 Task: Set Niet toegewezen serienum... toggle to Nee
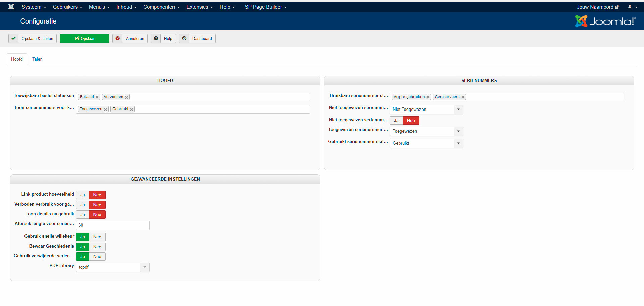[411, 120]
